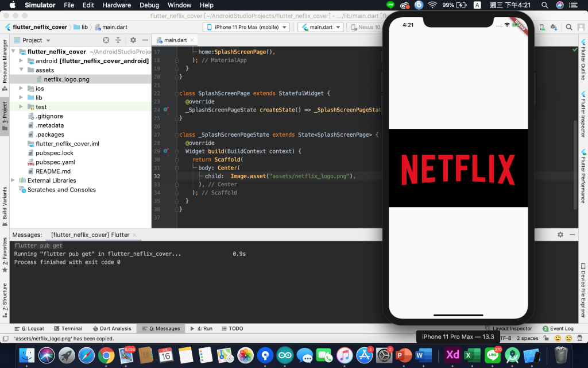
Task: Expand the test folder
Action: 21,106
